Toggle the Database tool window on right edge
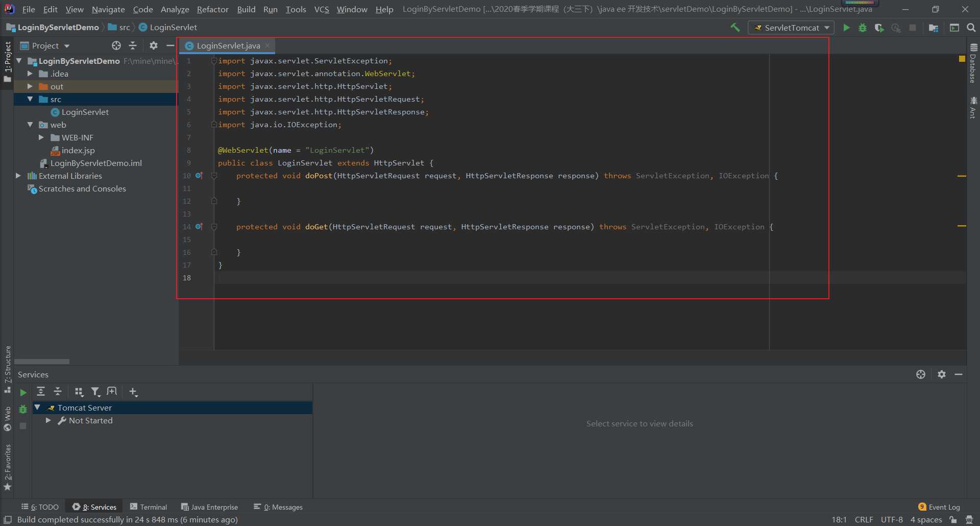980x526 pixels. [973, 63]
